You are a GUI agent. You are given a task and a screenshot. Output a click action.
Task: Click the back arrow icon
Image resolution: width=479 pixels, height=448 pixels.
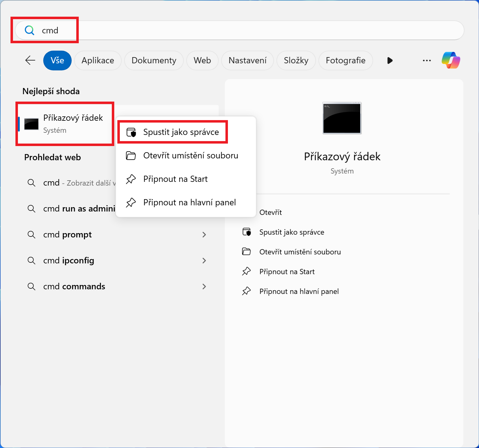point(30,61)
